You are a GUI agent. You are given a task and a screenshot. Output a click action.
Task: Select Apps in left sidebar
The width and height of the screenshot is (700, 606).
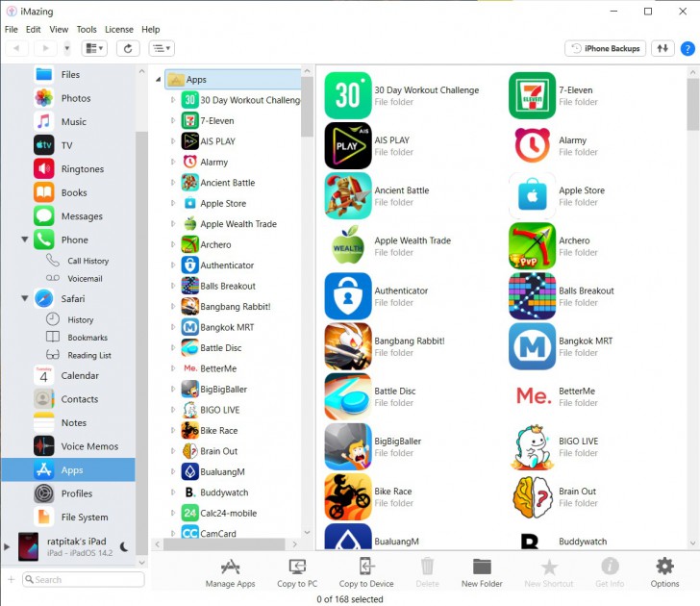[x=68, y=469]
